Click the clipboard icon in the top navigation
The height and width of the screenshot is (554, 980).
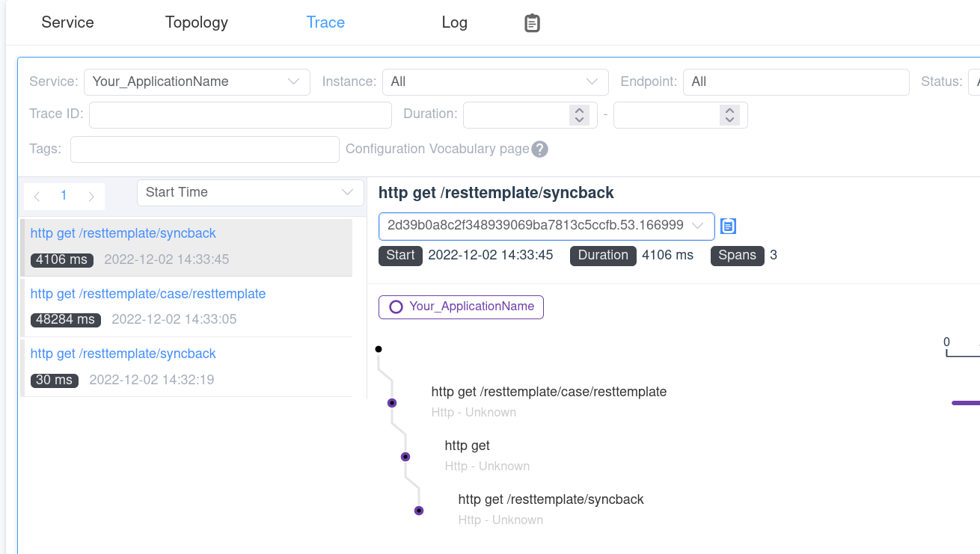coord(532,22)
